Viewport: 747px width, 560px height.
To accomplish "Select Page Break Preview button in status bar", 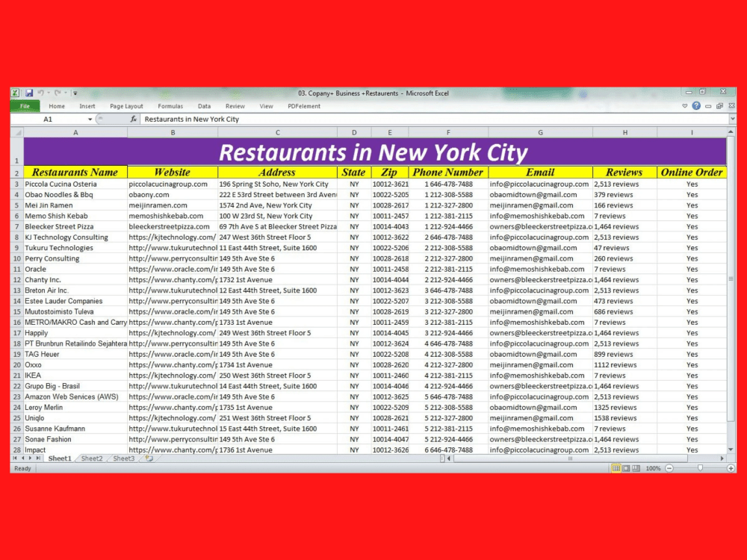I will [636, 469].
